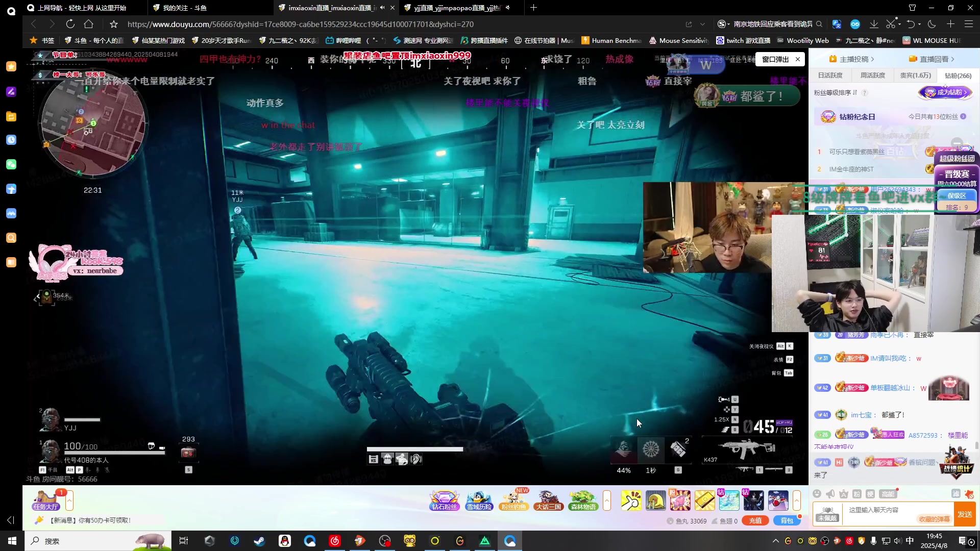Viewport: 980px width, 551px height.
Task: Collapse the browser sidebar arrow
Action: pyautogui.click(x=11, y=520)
